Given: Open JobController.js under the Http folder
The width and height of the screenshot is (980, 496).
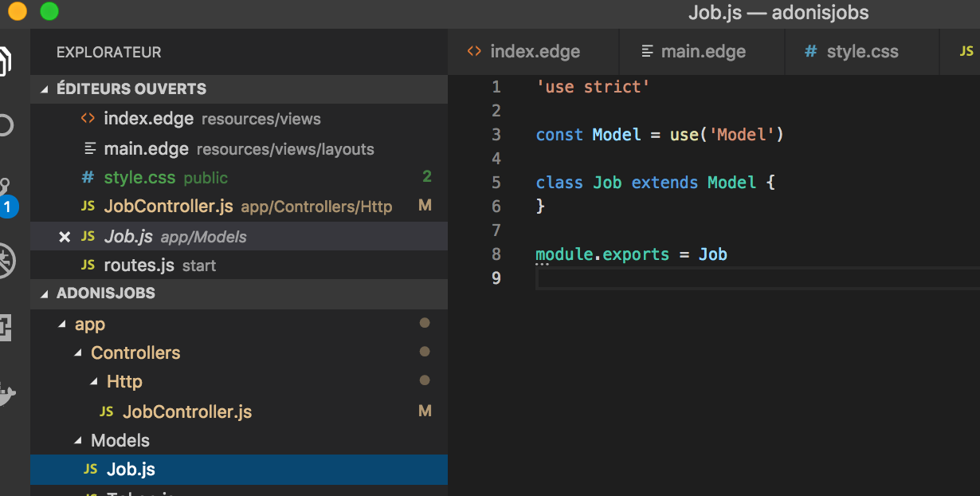Looking at the screenshot, I should (186, 412).
